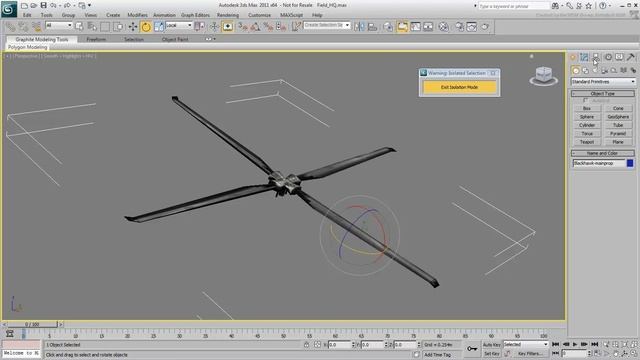Open the MAXScript menu
This screenshot has height=360, width=640.
[291, 15]
